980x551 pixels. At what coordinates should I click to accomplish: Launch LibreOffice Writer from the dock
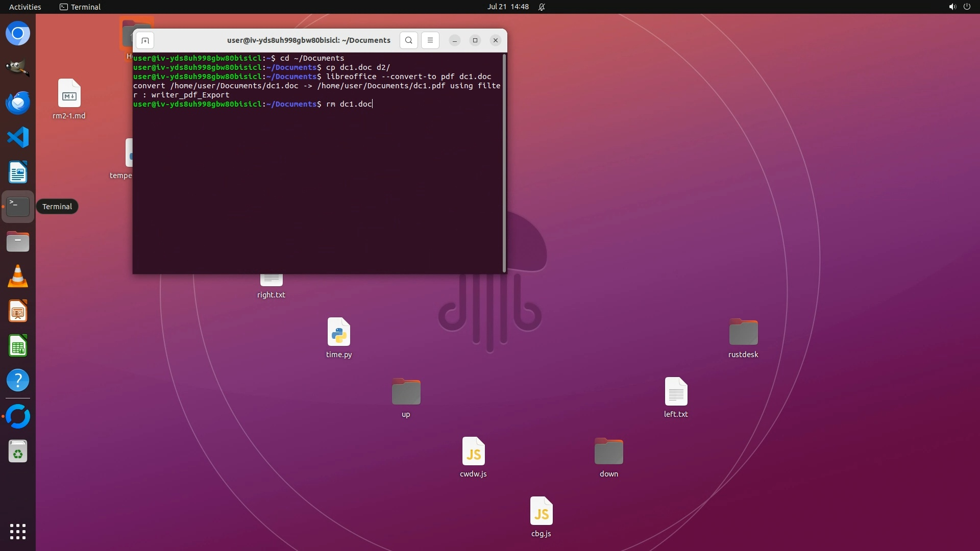coord(18,172)
